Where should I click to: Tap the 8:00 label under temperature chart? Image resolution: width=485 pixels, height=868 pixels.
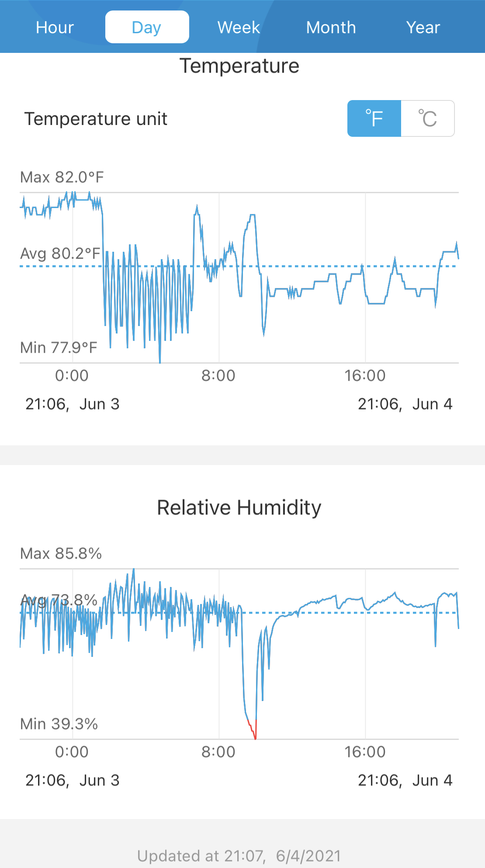click(x=218, y=376)
